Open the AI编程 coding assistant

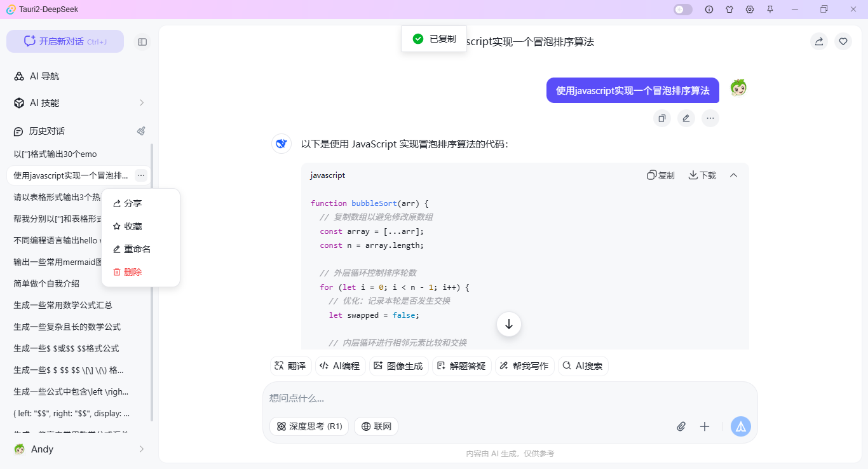coord(340,365)
